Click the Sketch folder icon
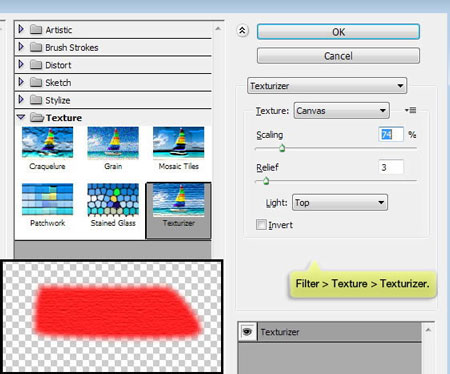The image size is (450, 374). click(36, 82)
